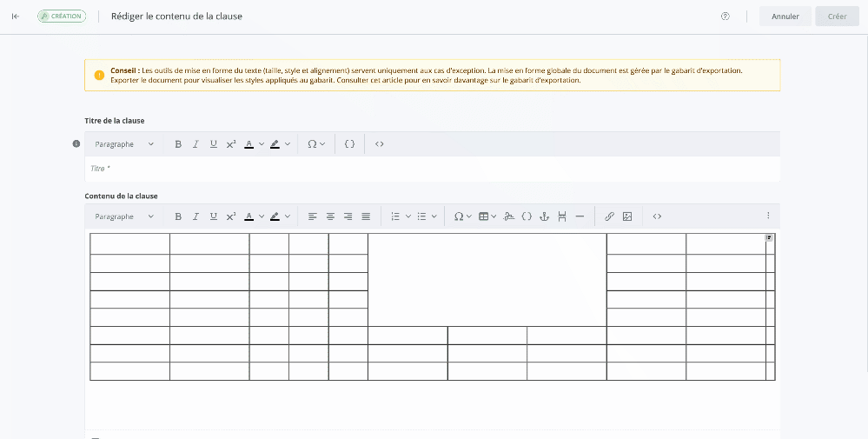
Task: Click the Titre input field
Action: pyautogui.click(x=433, y=169)
